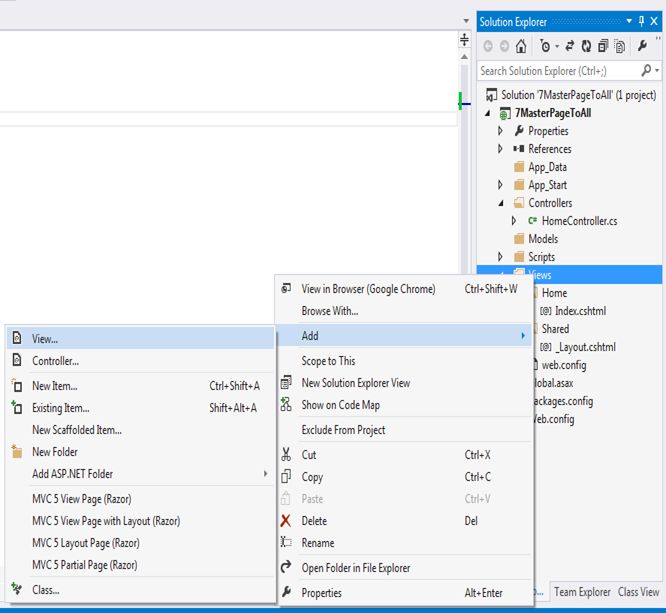This screenshot has width=666, height=613.
Task: Click the red Delete icon in context menu
Action: [286, 521]
